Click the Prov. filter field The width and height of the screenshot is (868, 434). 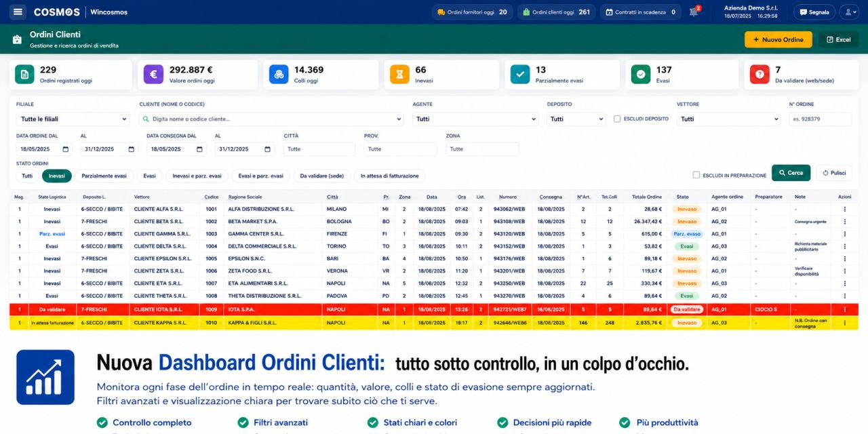click(400, 149)
